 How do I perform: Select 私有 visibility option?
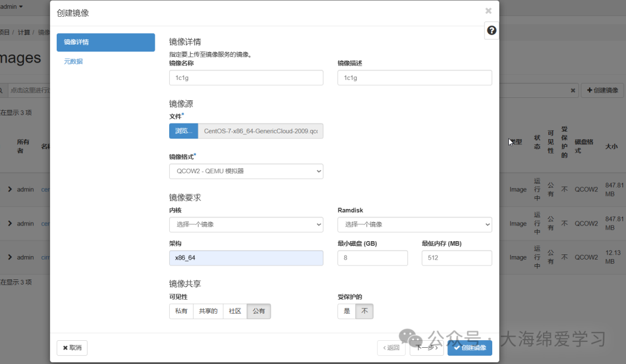181,311
